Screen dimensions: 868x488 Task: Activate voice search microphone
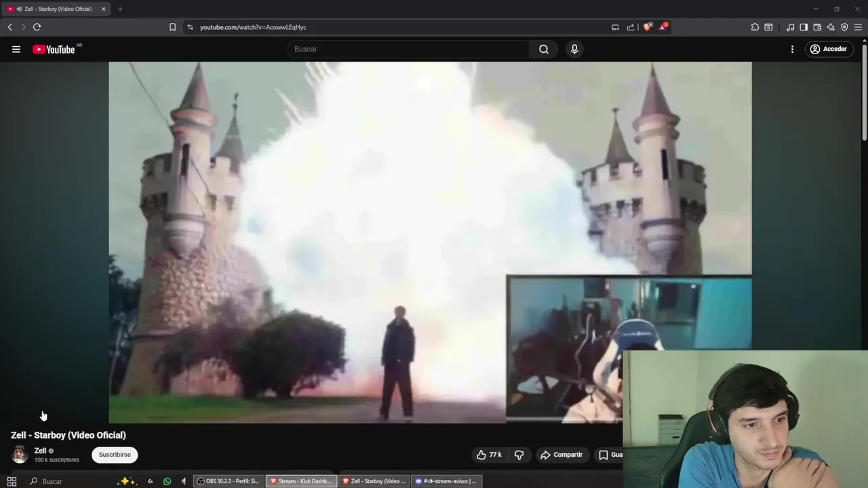tap(574, 49)
